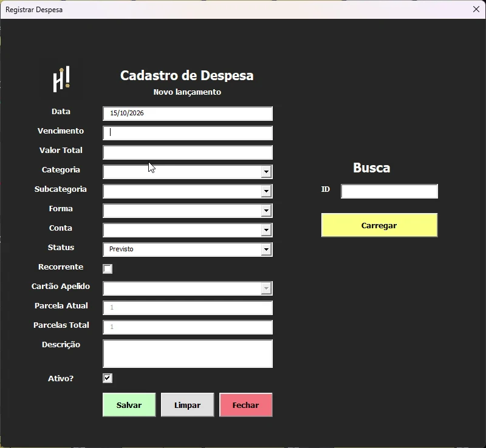Click the Parcela Atual field
Screen dimensions: 486x448
(188, 308)
